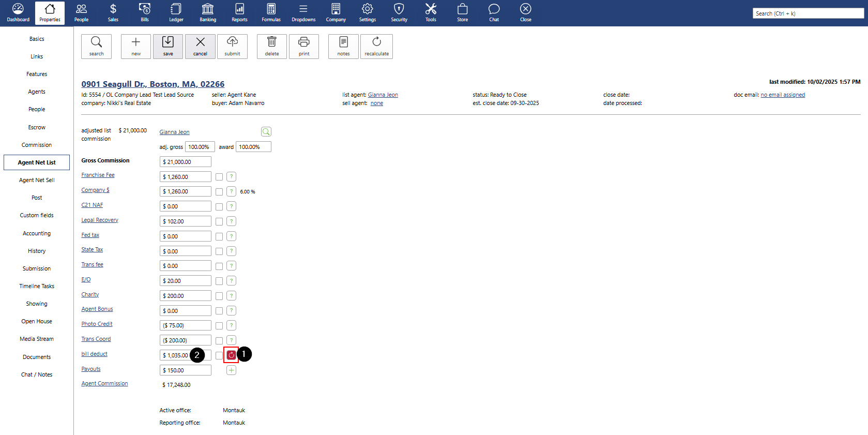Toggle the Franchise Fee checkbox
The height and width of the screenshot is (435, 868).
(219, 177)
